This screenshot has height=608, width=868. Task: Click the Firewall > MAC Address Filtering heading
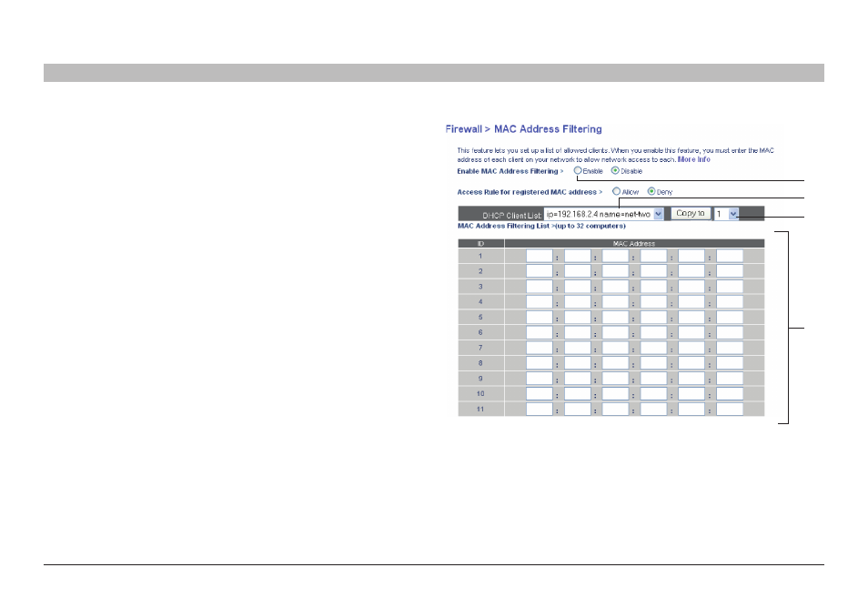[524, 129]
